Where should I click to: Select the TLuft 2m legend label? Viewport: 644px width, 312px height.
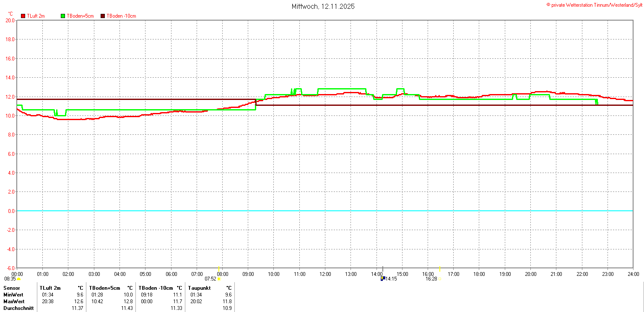point(36,16)
